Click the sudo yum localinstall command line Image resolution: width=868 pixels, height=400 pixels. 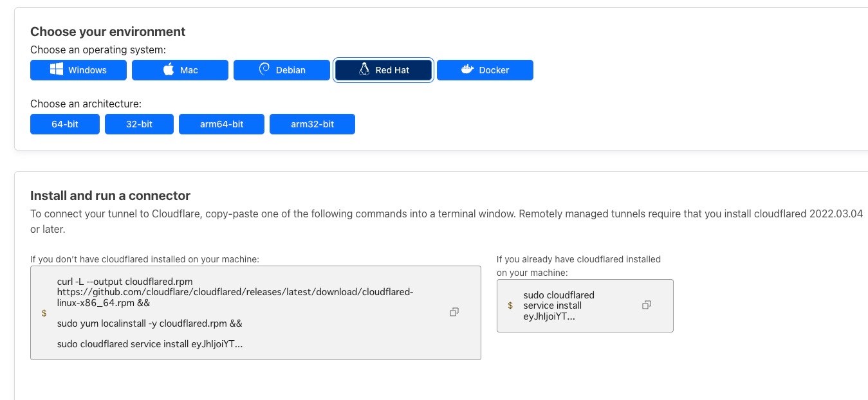[x=149, y=323]
